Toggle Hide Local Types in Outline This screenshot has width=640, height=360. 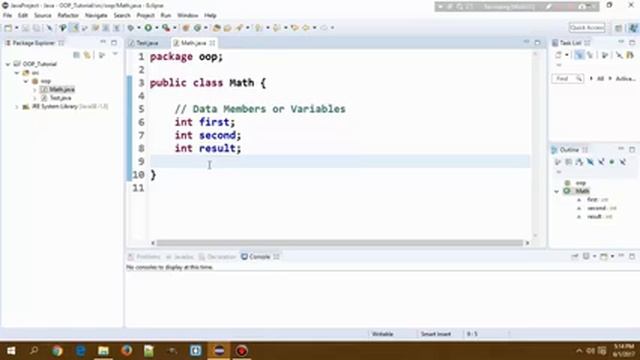pos(622,162)
